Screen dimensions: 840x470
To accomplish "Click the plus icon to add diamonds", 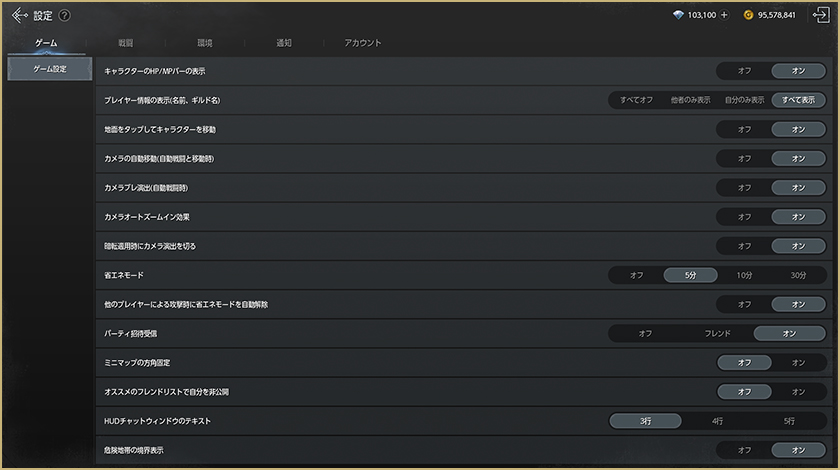I will point(724,15).
